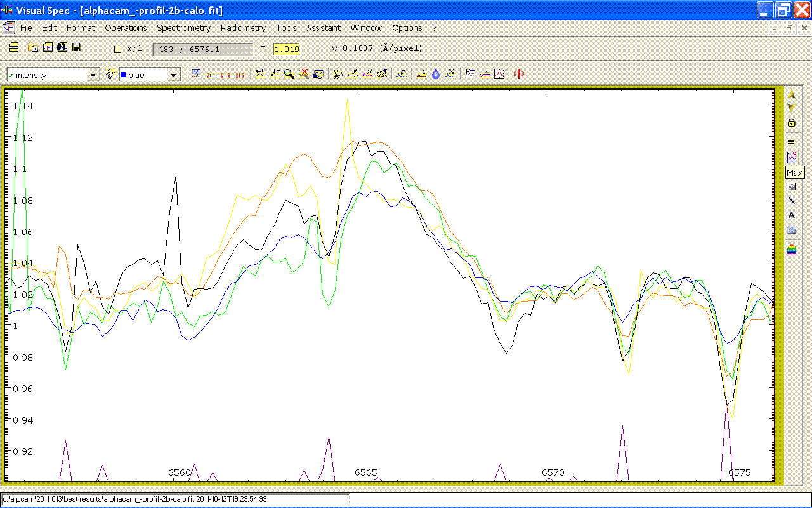Click the camera snapshot icon

791,230
